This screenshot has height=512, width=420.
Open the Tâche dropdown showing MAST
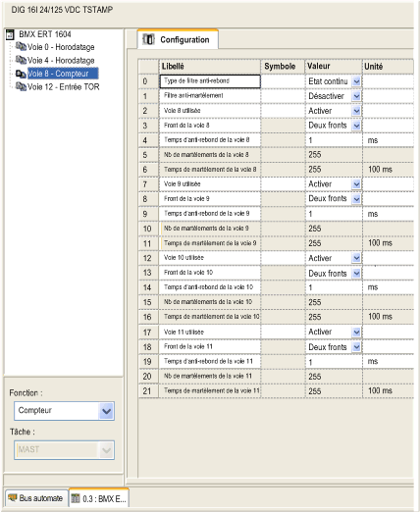pos(106,450)
